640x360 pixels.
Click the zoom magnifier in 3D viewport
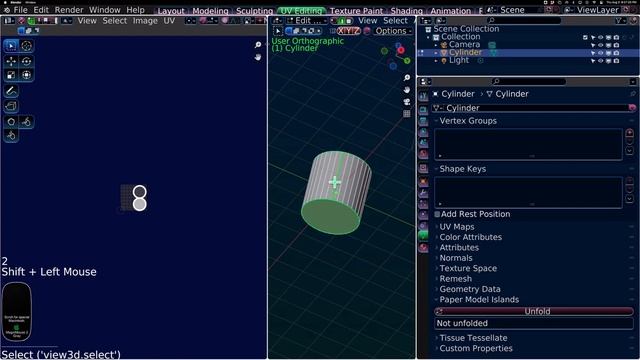(407, 78)
